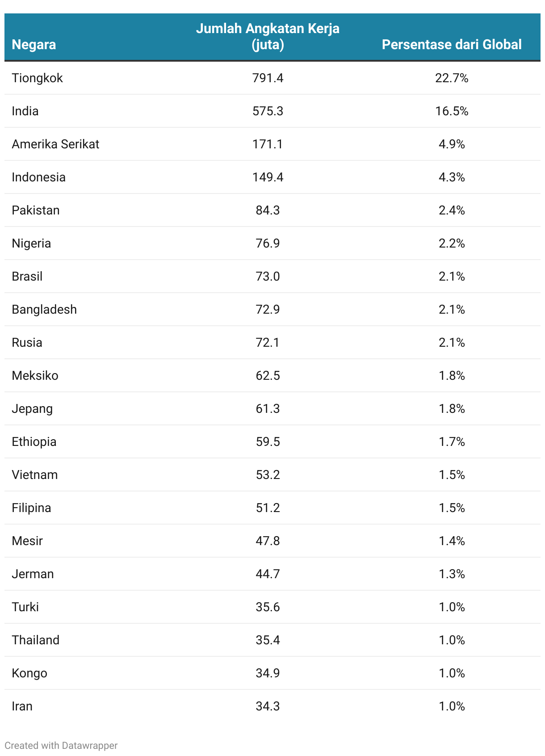Click the Jerman workforce value 44.7
545x756 pixels.
pyautogui.click(x=268, y=574)
